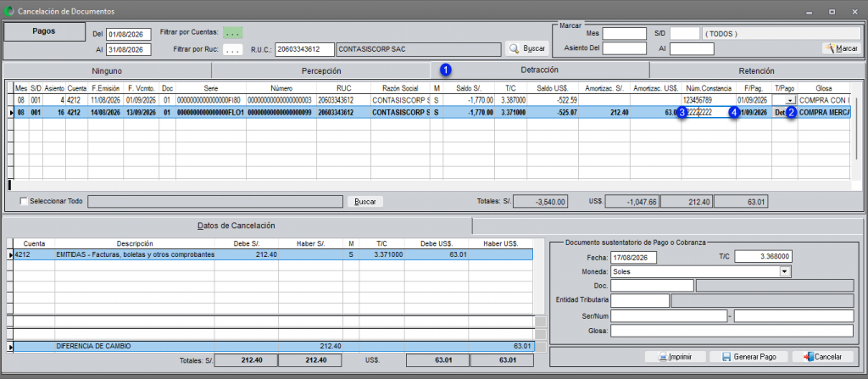This screenshot has width=868, height=379.
Task: Enable the Seleccionar Todo checkbox
Action: pos(23,201)
